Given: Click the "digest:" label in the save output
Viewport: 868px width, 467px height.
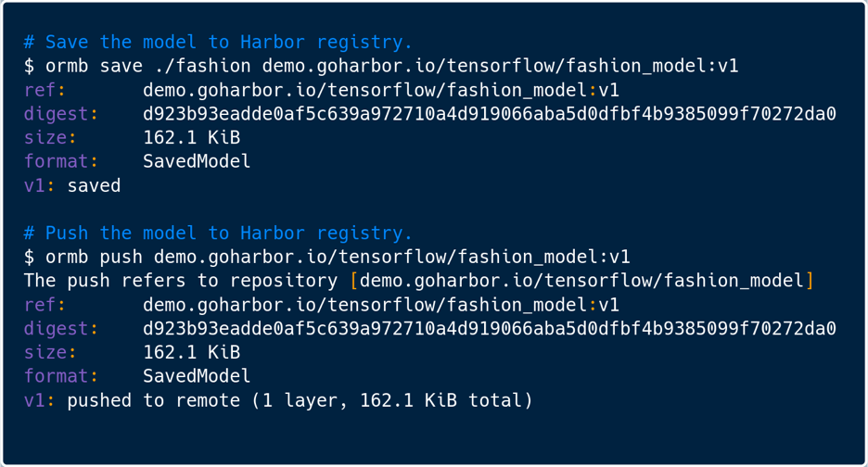Looking at the screenshot, I should [60, 114].
